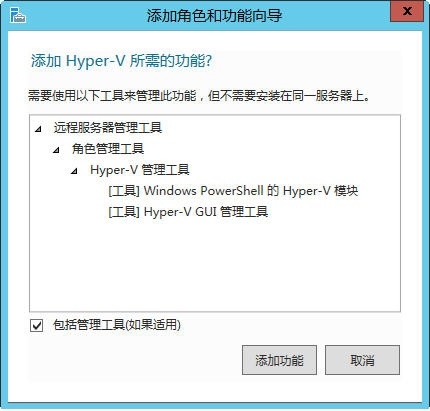
Task: Click the 添加 Hyper-V 所需的功能? heading
Action: [x=121, y=61]
